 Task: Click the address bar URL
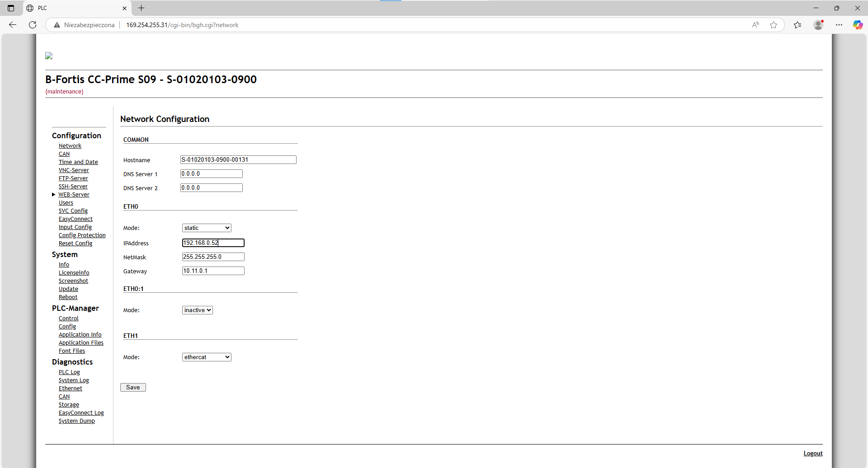tap(182, 25)
